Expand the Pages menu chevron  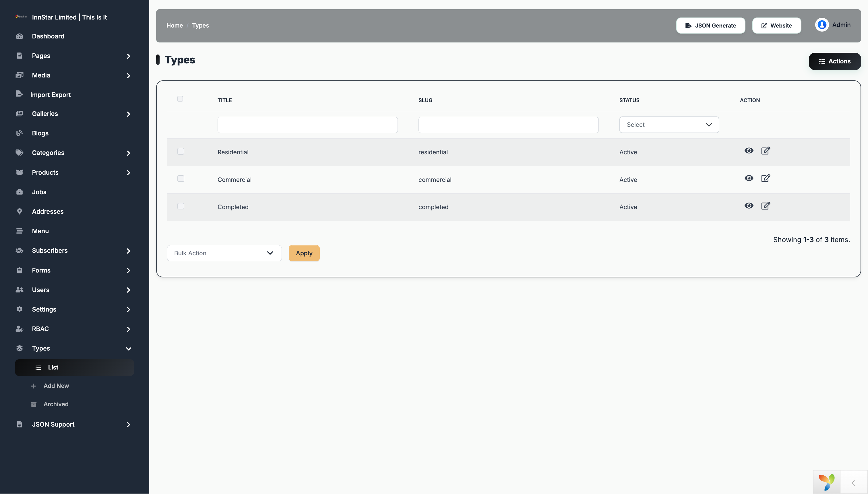[128, 56]
